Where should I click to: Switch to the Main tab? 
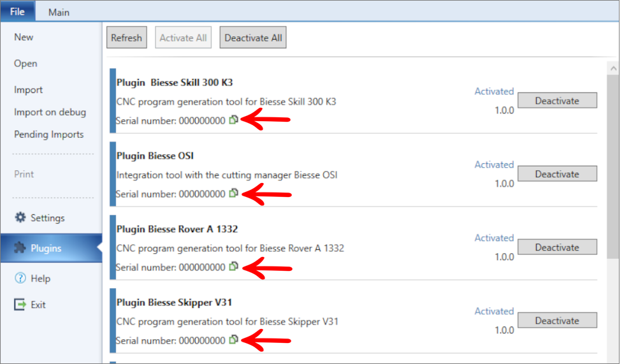point(59,12)
